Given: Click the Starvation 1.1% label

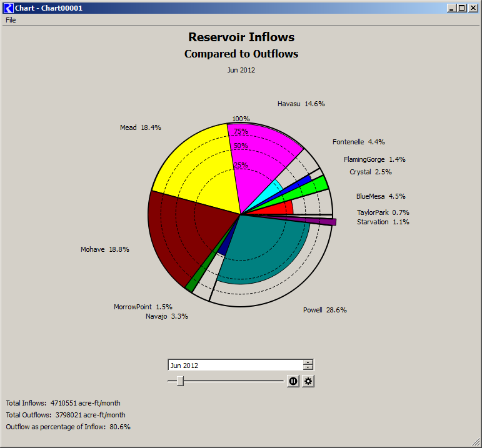Looking at the screenshot, I should pos(383,222).
